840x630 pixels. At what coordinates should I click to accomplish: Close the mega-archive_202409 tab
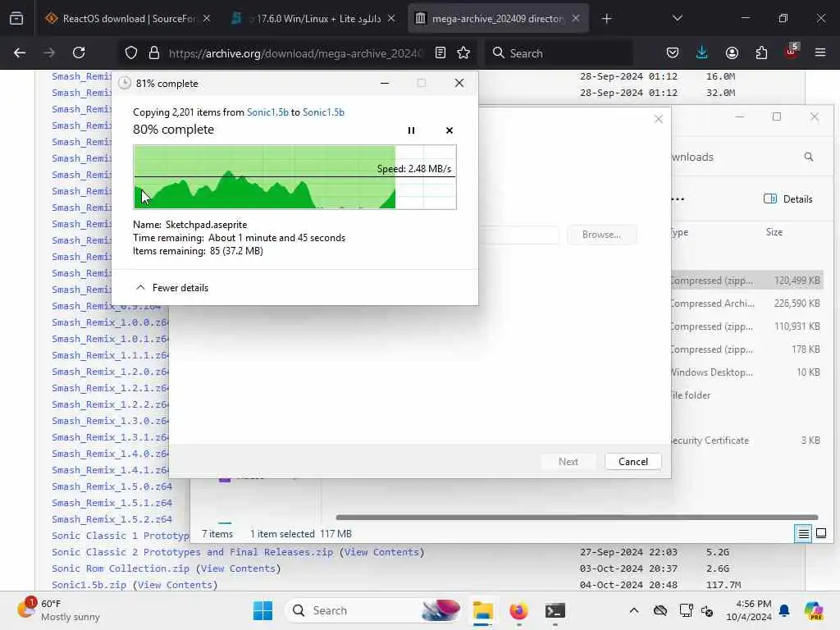click(576, 19)
